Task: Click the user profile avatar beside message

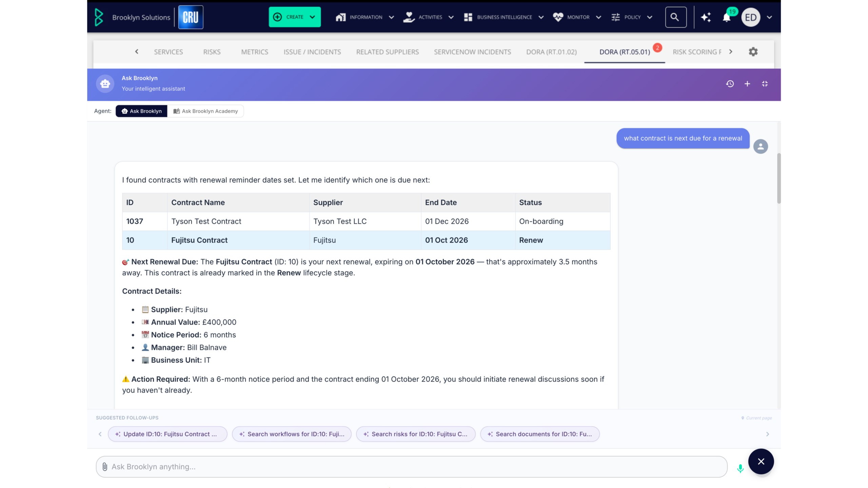Action: [761, 146]
